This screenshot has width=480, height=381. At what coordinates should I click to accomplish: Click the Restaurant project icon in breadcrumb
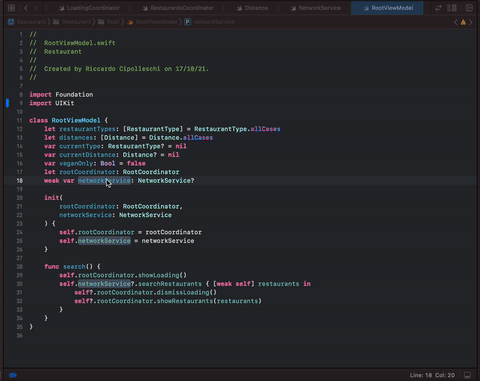click(11, 22)
